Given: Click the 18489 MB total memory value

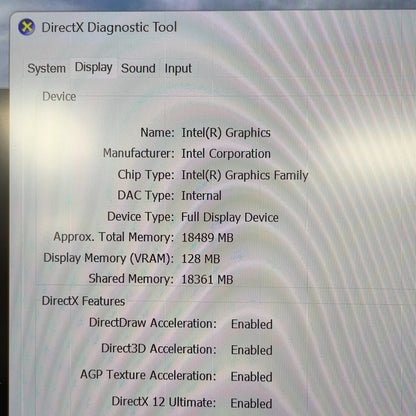Looking at the screenshot, I should (x=207, y=238).
